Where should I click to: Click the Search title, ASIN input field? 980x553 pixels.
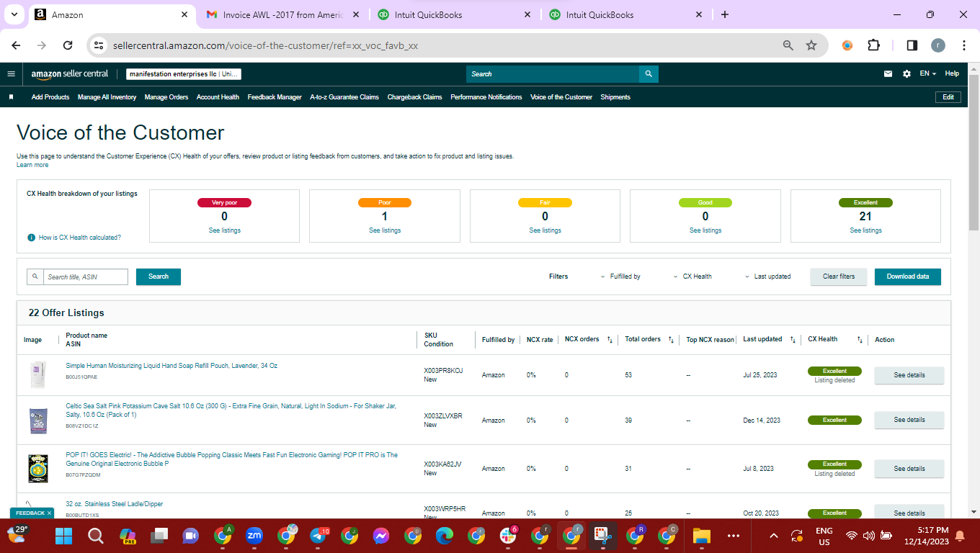[x=86, y=276]
